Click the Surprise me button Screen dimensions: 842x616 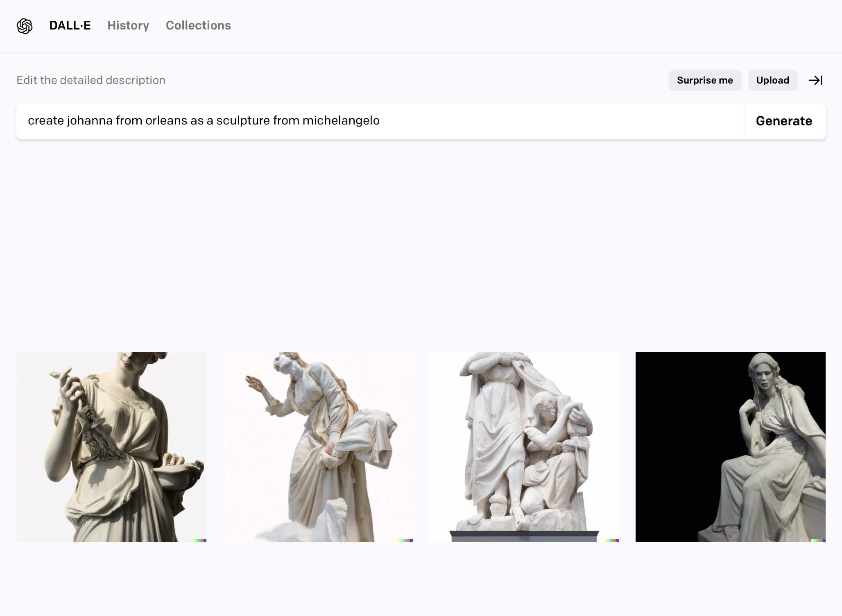coord(705,80)
